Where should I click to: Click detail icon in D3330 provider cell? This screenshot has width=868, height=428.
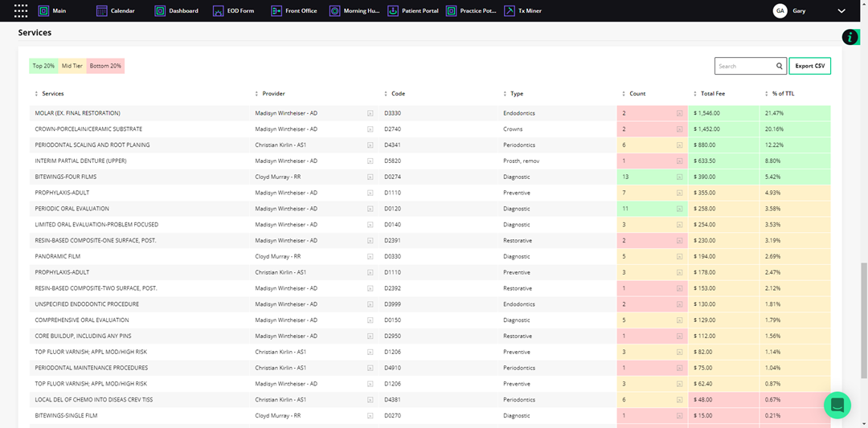coord(370,113)
